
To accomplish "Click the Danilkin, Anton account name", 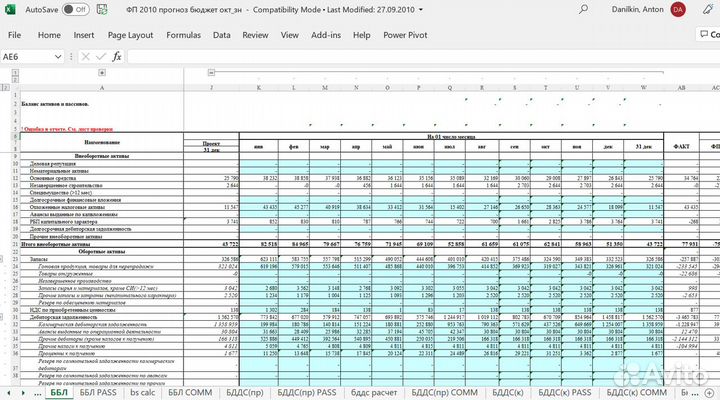I will [x=637, y=9].
